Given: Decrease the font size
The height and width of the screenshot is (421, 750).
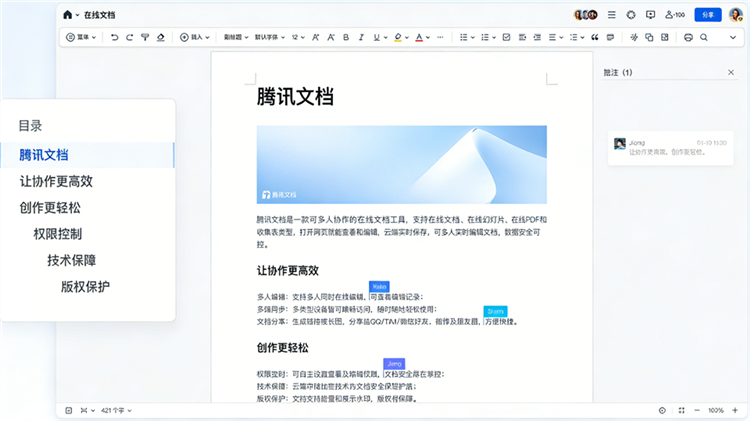Looking at the screenshot, I should pyautogui.click(x=331, y=37).
